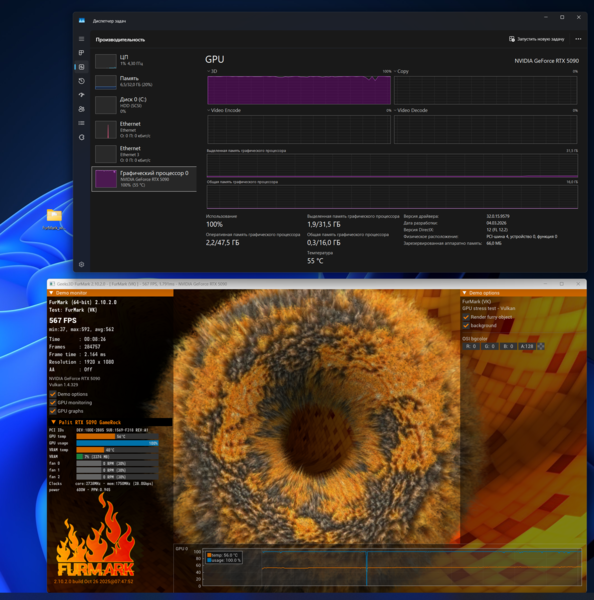Disable the Render furry object checkbox
The width and height of the screenshot is (594, 600).
pos(466,317)
